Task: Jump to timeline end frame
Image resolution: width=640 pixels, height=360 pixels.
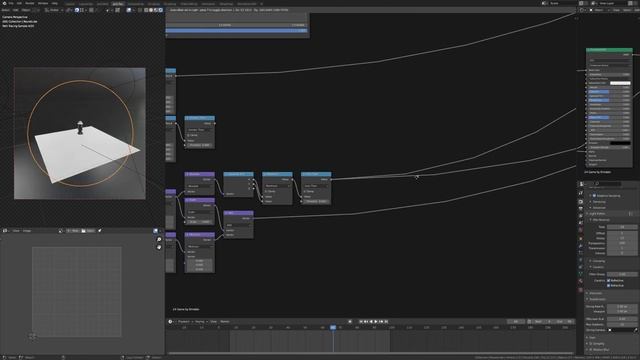Action: tap(386, 322)
